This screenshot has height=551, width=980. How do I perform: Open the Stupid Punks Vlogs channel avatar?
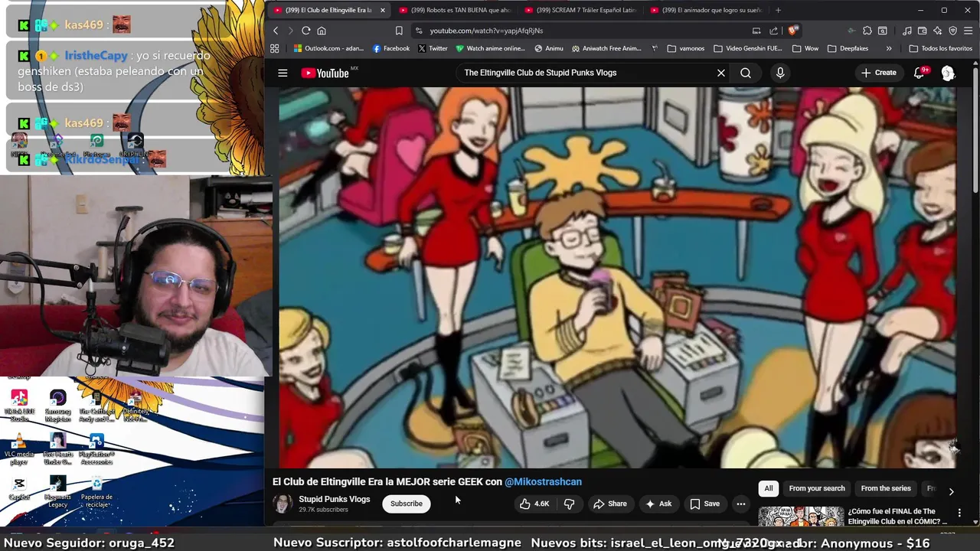coord(283,504)
